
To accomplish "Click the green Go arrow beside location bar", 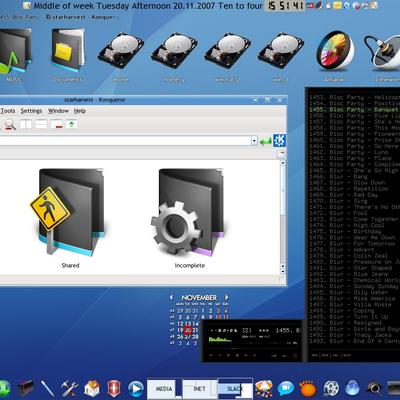I will (265, 141).
